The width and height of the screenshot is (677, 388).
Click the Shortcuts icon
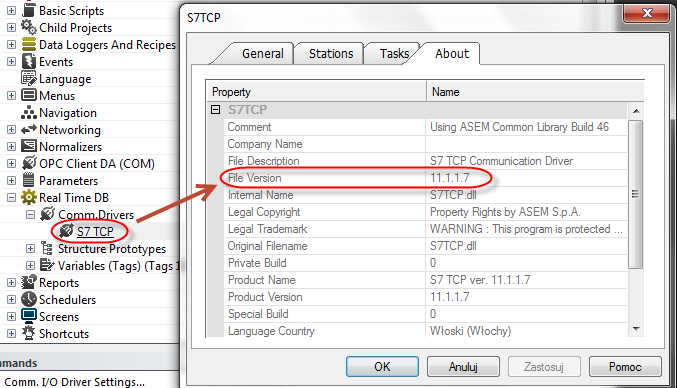tap(28, 333)
